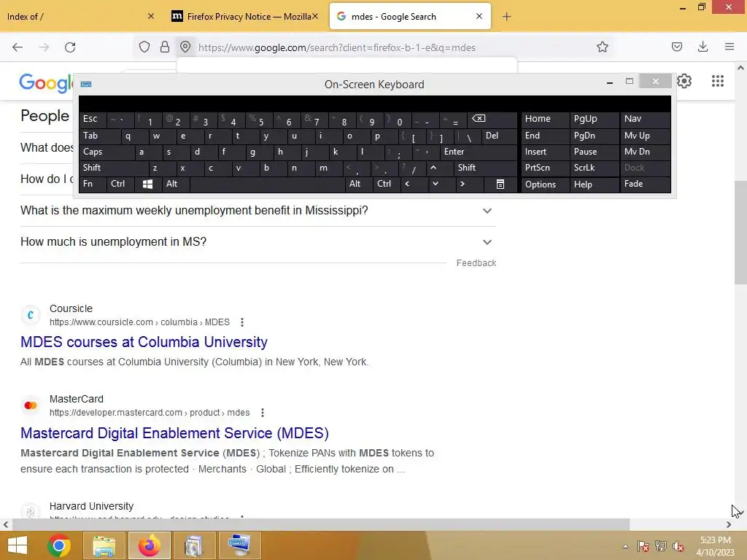Open 'MDES courses at Columbia University' link

144,342
